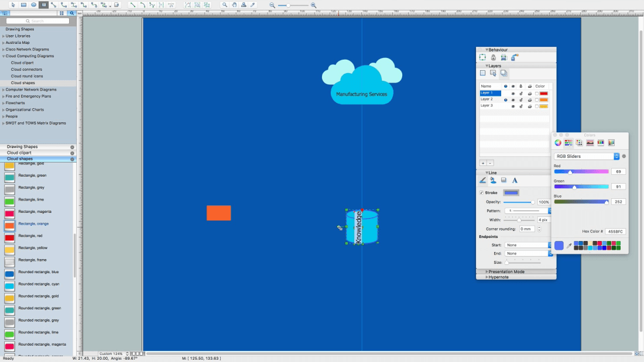Image resolution: width=644 pixels, height=362 pixels.
Task: Expand the Presentation Mode section
Action: 506,271
